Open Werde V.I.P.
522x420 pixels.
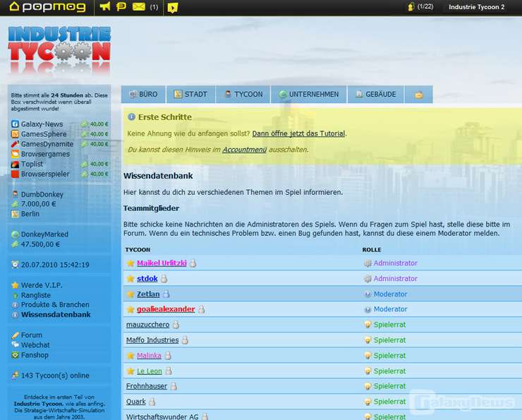(x=42, y=285)
